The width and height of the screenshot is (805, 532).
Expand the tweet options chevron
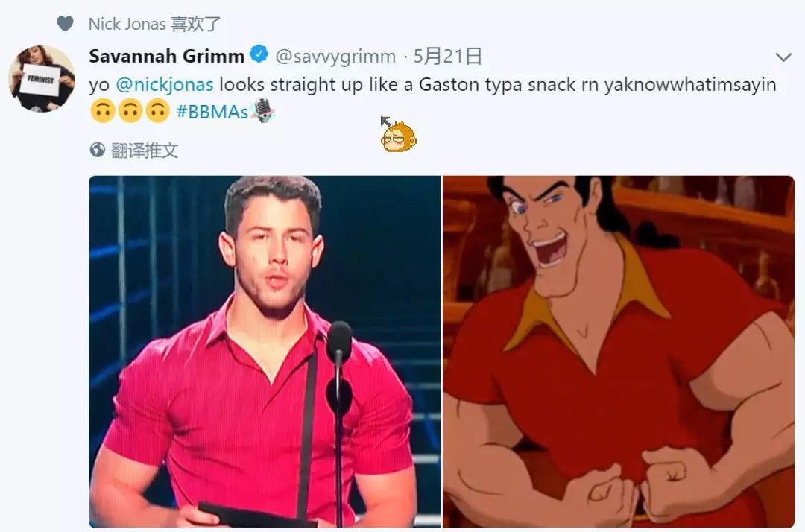coord(783,57)
